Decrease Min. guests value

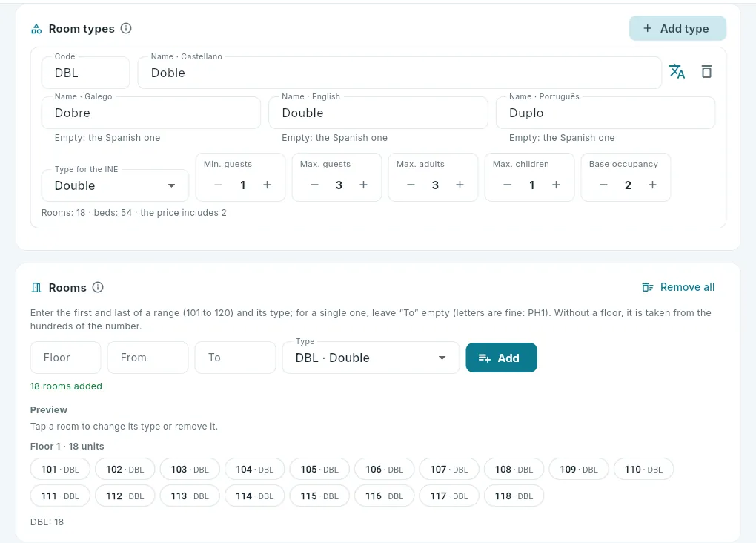pyautogui.click(x=219, y=185)
